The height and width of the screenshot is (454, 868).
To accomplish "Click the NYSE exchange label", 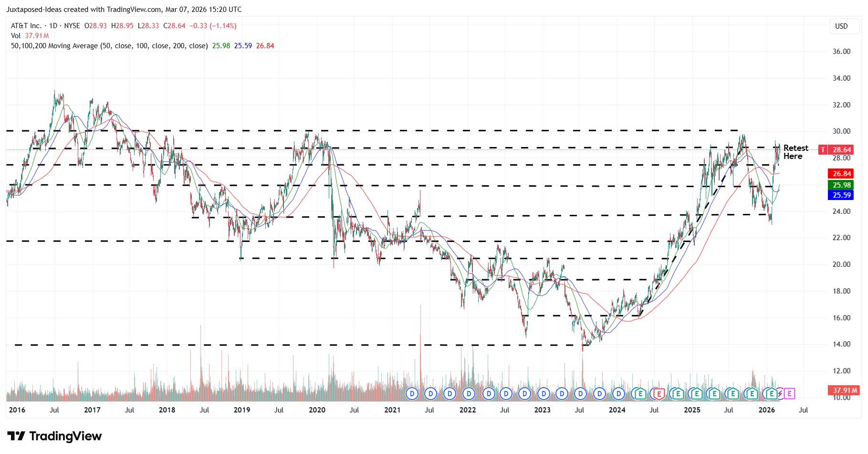I will click(72, 26).
